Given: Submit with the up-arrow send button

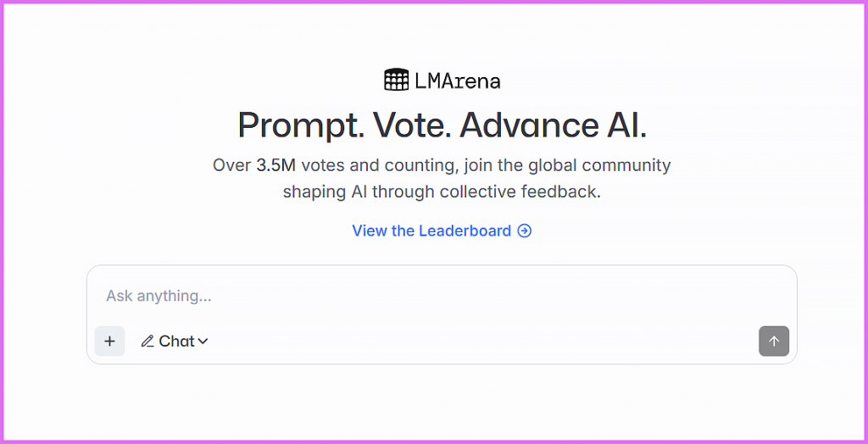Looking at the screenshot, I should point(774,341).
